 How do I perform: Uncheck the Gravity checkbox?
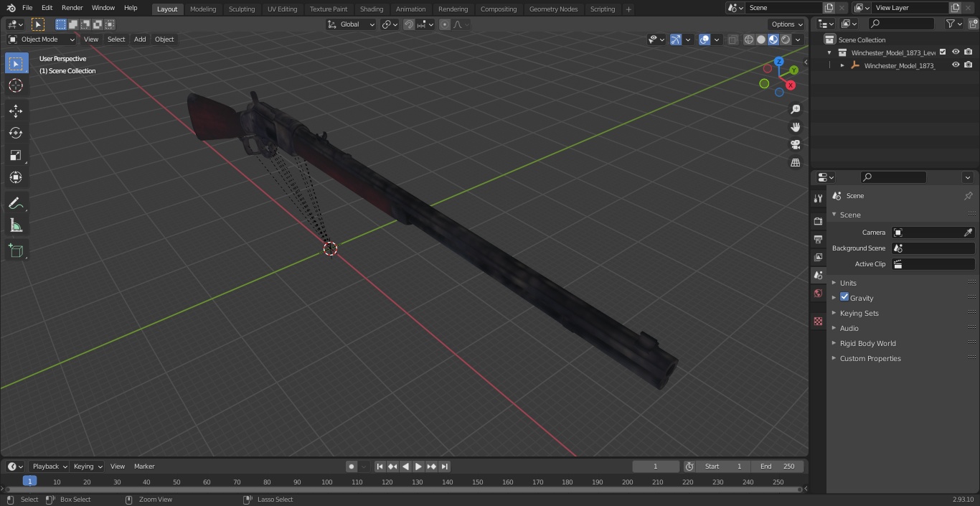click(x=844, y=297)
